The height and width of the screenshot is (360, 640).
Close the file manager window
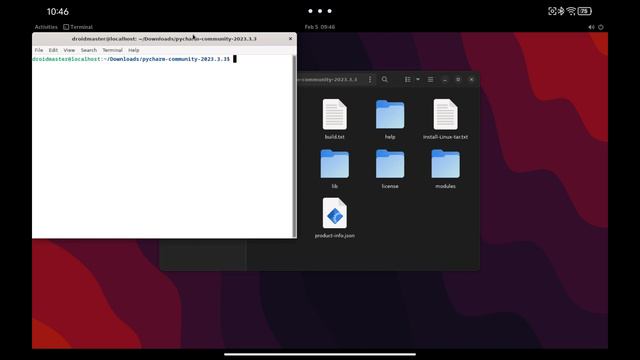click(471, 80)
